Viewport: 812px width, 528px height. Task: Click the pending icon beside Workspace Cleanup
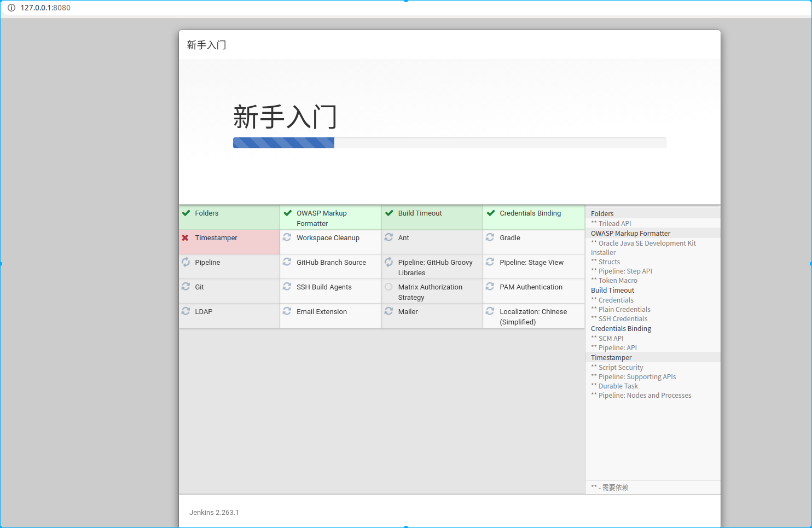tap(287, 237)
